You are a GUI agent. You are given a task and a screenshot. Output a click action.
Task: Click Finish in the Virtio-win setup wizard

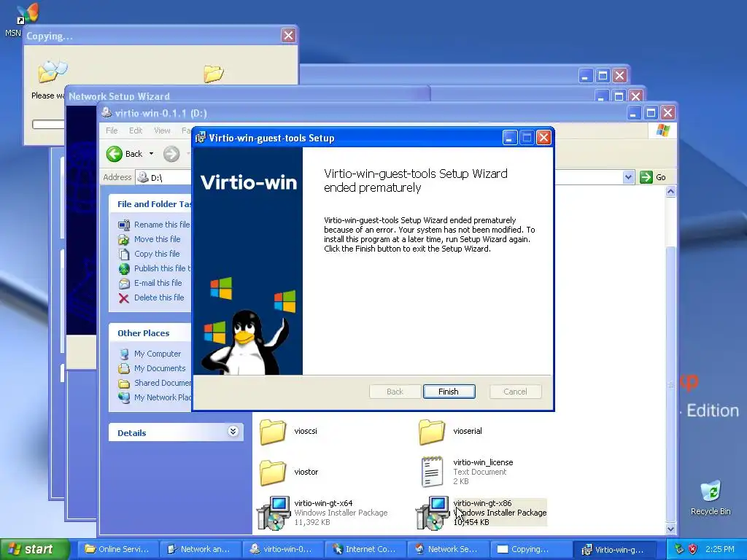point(449,392)
